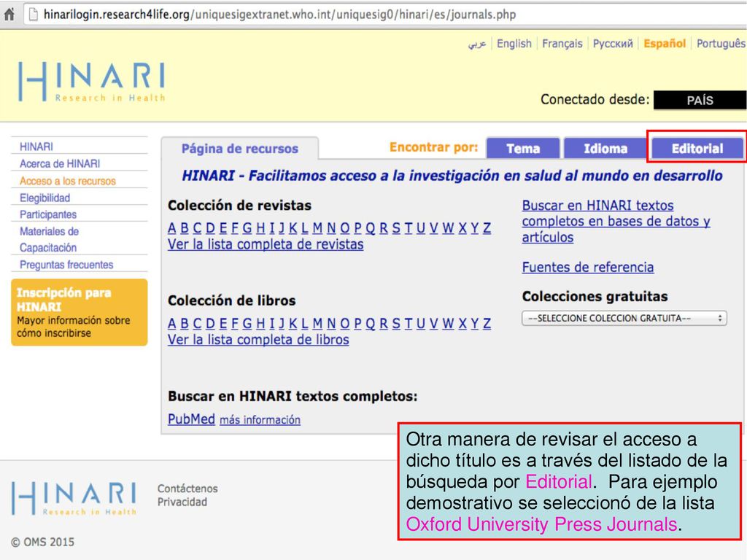This screenshot has width=747, height=560.
Task: Open journals list letter Z
Action: [487, 228]
